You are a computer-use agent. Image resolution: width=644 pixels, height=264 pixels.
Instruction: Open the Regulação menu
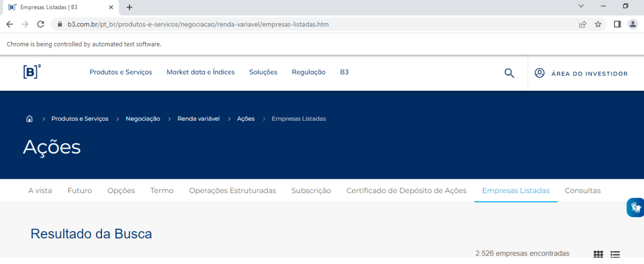click(309, 72)
